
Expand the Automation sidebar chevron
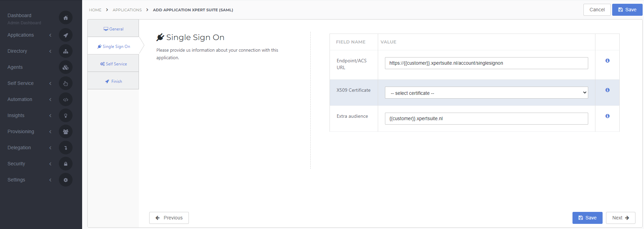pyautogui.click(x=50, y=99)
